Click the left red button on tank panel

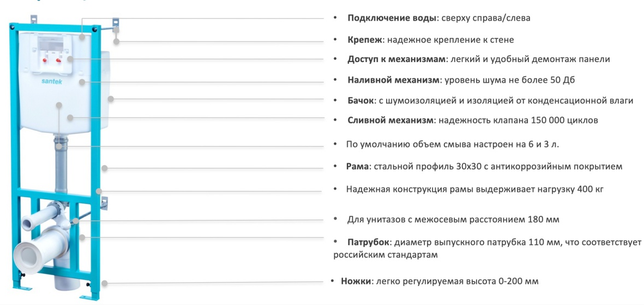(47, 60)
